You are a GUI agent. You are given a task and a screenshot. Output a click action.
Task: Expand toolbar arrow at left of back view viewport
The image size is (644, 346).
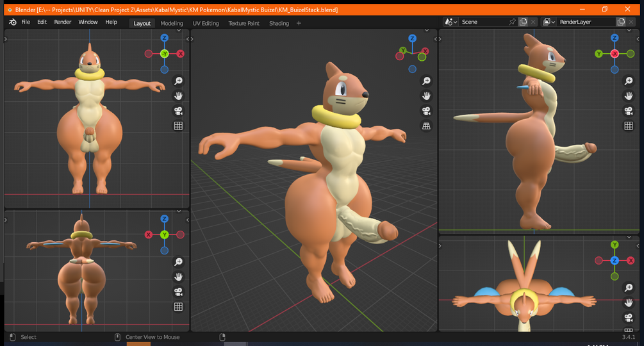(x=6, y=220)
